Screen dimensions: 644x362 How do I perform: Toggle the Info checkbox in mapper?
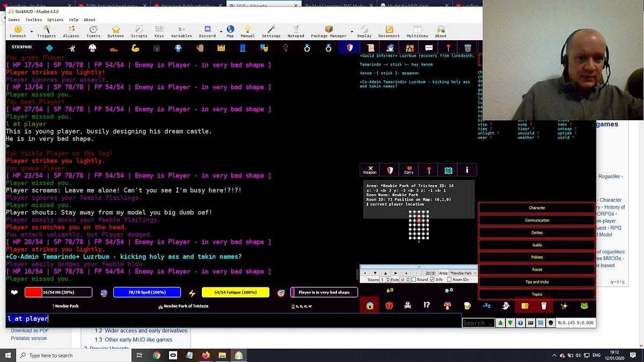(433, 279)
